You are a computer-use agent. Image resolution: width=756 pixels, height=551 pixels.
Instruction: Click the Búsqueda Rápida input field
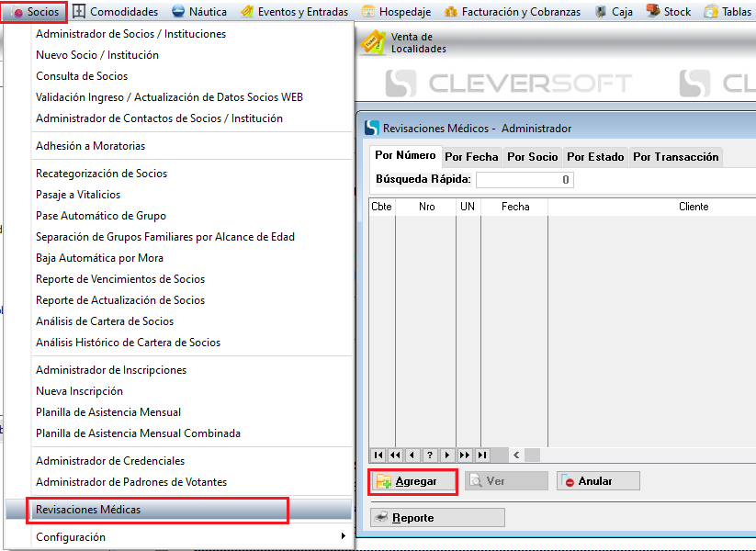pyautogui.click(x=525, y=180)
